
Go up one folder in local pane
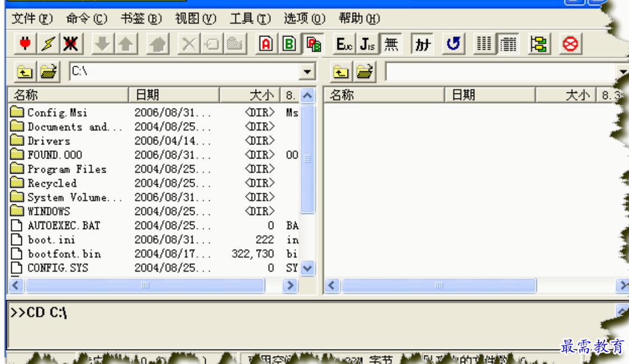(x=25, y=72)
